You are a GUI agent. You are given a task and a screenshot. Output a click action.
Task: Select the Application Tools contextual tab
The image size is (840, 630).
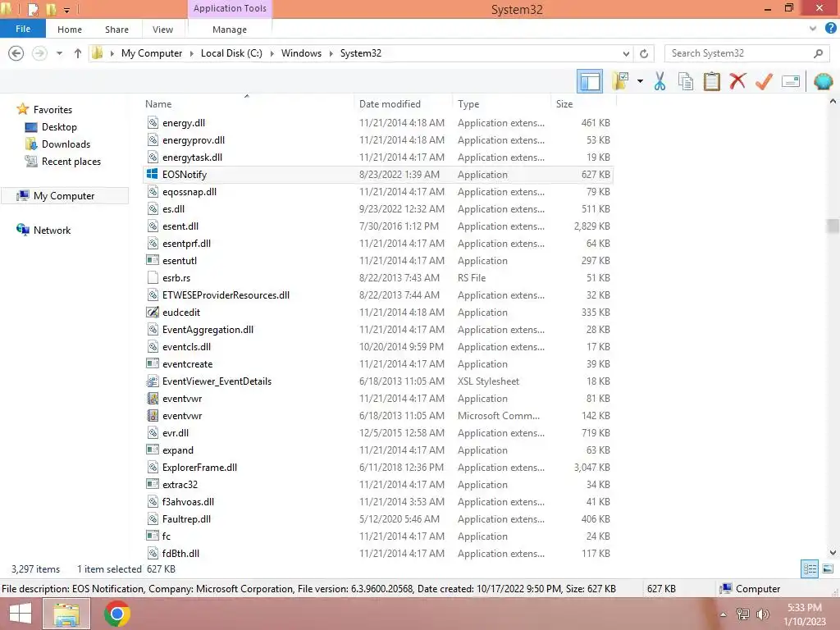click(230, 8)
